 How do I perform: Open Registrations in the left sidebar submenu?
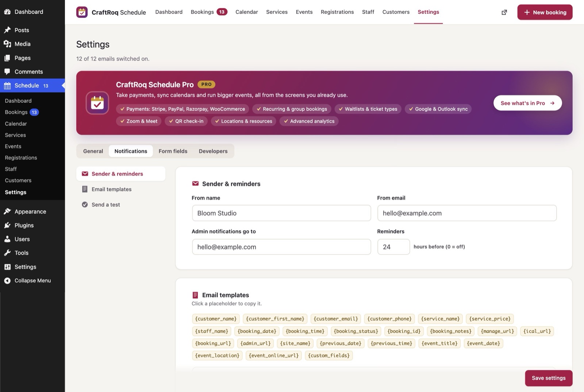21,158
